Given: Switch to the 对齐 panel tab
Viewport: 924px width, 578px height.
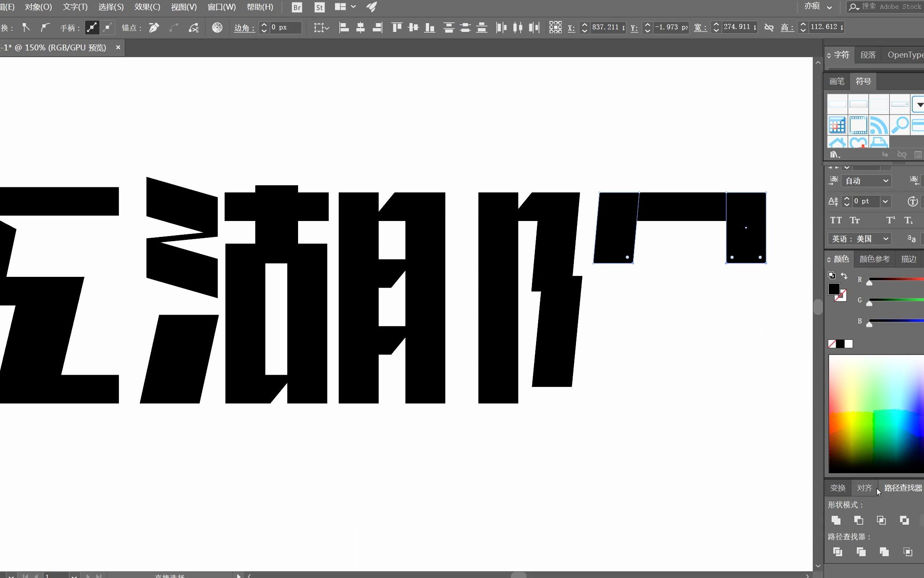Looking at the screenshot, I should 864,488.
